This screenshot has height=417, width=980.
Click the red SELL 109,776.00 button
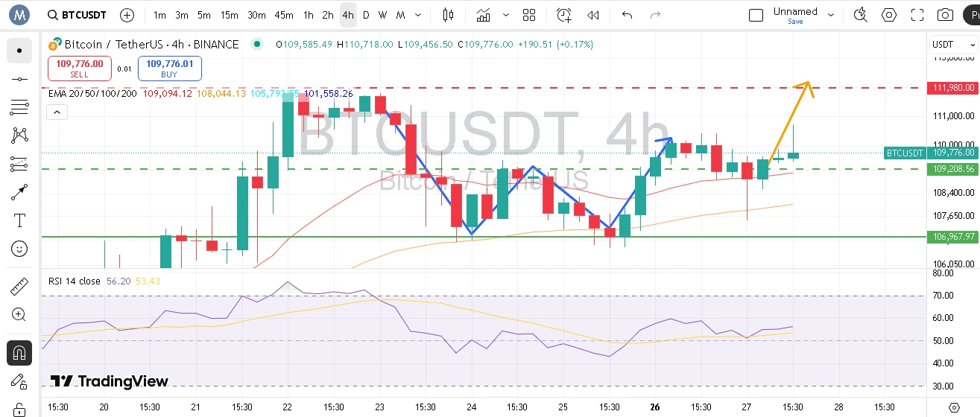pos(79,69)
